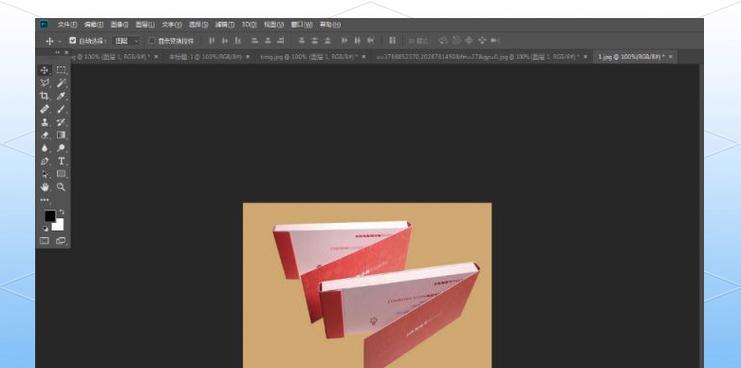Choose the 3D Pan mode icon
The width and height of the screenshot is (741, 368).
(x=469, y=41)
